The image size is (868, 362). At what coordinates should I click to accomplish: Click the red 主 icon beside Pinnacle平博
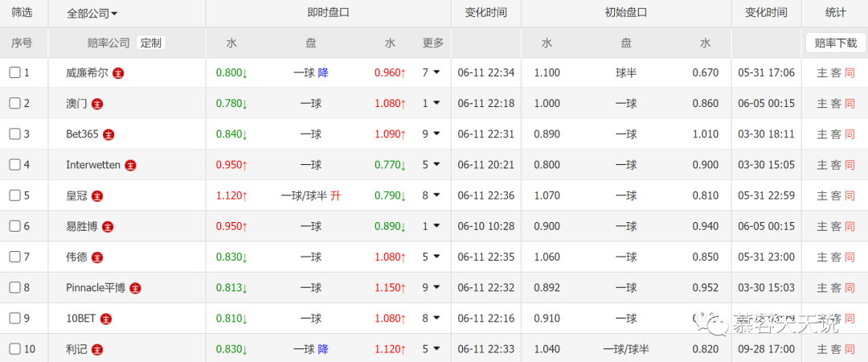(136, 288)
